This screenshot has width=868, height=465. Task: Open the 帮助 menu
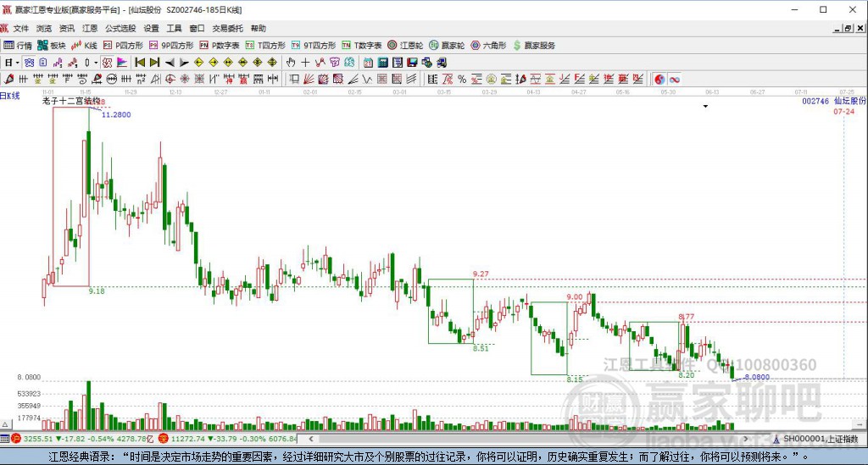coord(258,28)
